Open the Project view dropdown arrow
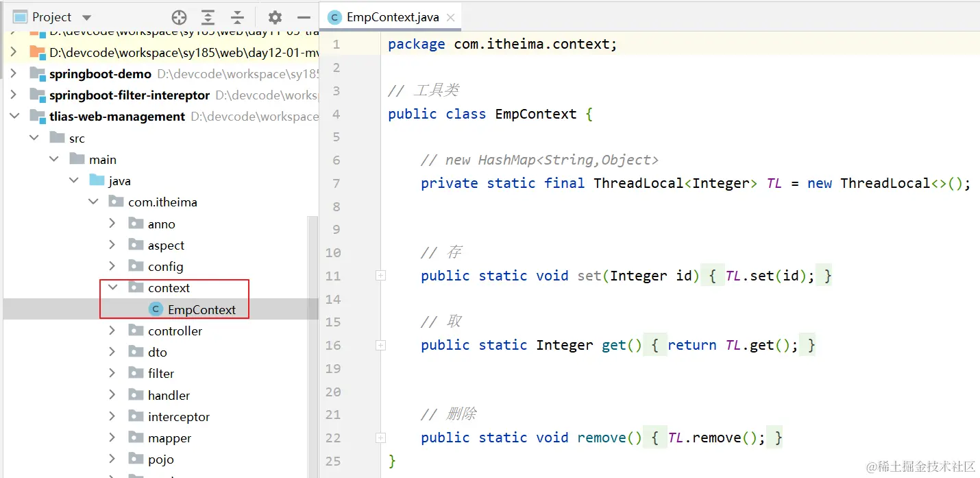Screen dimensions: 980x478 (x=86, y=17)
